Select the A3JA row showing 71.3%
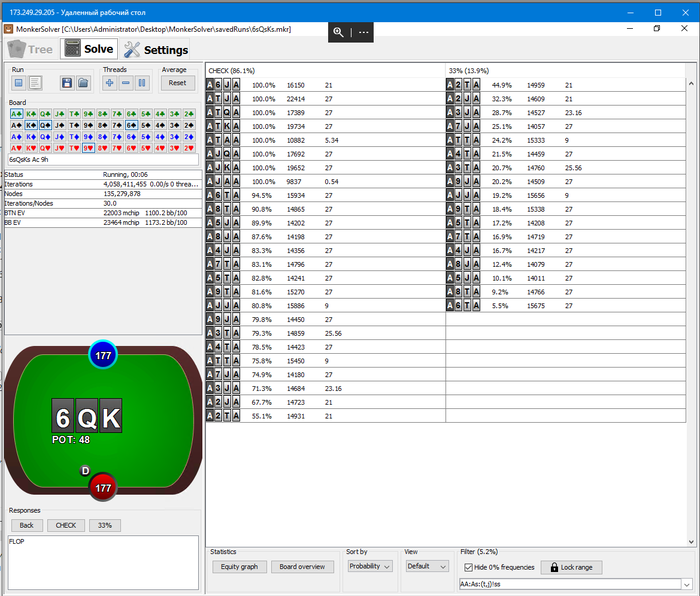Image resolution: width=700 pixels, height=596 pixels. (x=325, y=388)
